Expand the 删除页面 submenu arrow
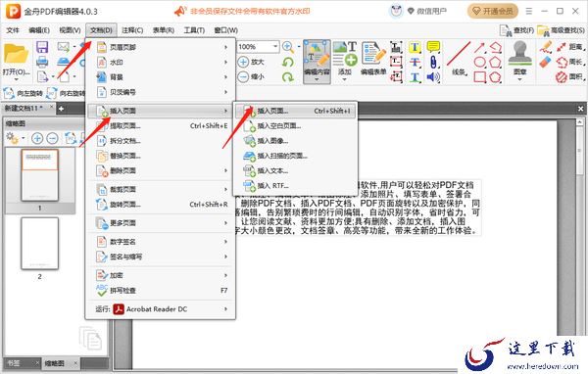 click(x=225, y=171)
